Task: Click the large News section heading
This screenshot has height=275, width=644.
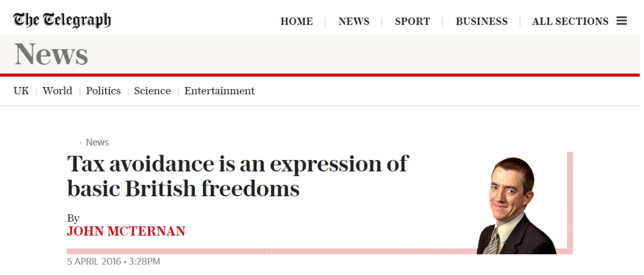Action: click(x=51, y=54)
